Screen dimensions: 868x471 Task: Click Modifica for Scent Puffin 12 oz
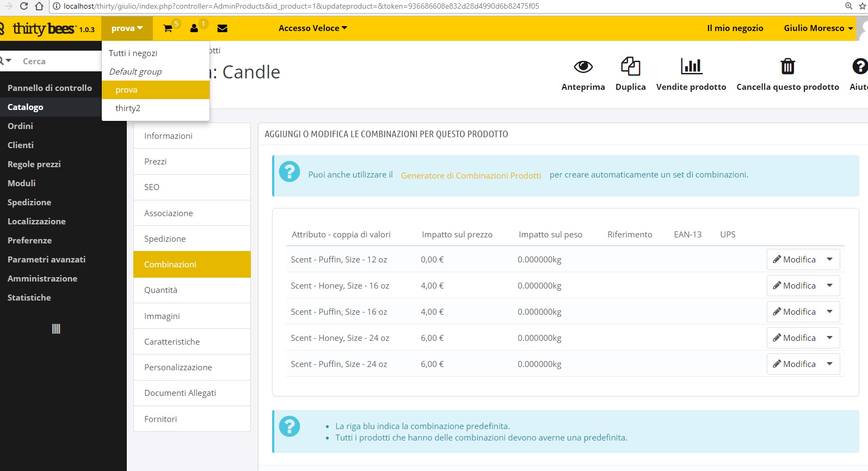794,259
